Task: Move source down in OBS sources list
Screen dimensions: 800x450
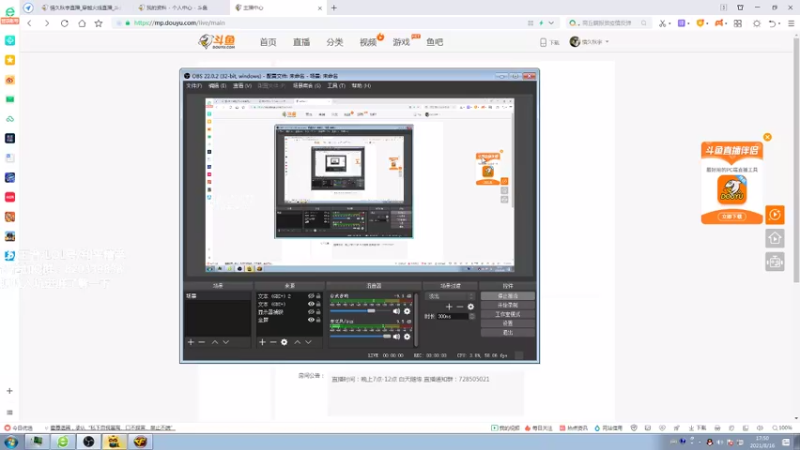Action: pyautogui.click(x=309, y=342)
